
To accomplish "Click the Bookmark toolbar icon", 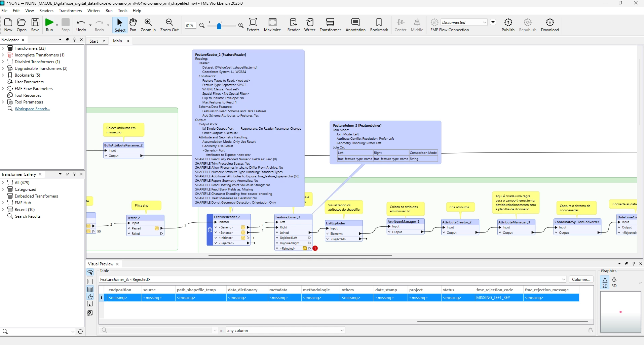I will click(x=379, y=25).
